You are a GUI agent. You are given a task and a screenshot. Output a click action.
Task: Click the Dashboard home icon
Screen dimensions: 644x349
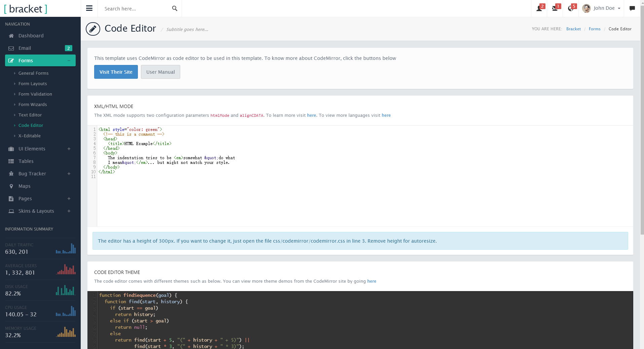tap(11, 36)
